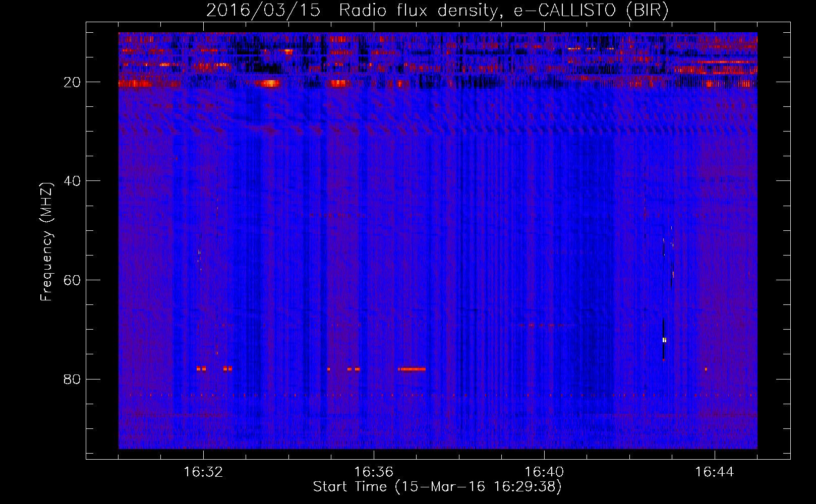Click the "20" frequency tick label
816x504 pixels.
(72, 82)
